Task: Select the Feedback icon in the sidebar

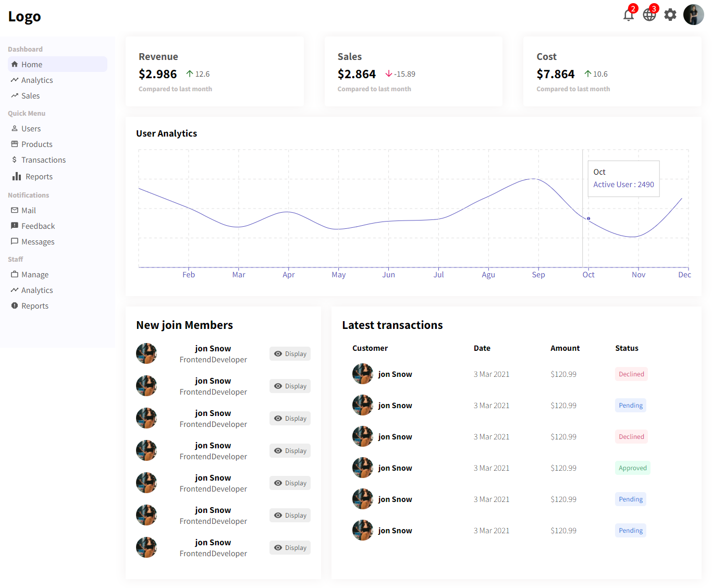Action: click(15, 226)
